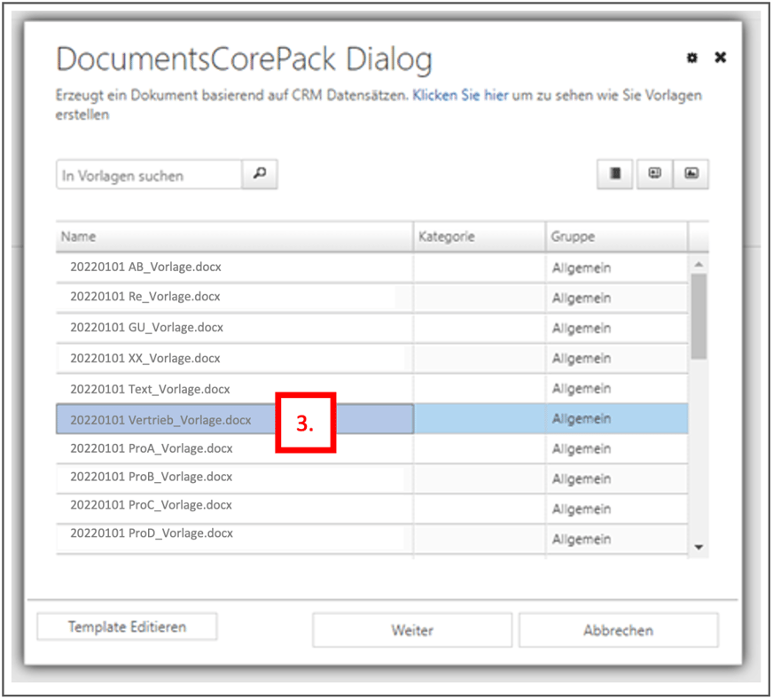
Task: Open the settings gear in dialog header
Action: tap(692, 58)
